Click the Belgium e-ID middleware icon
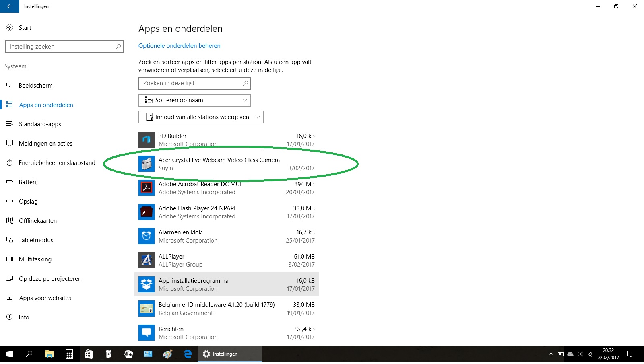The width and height of the screenshot is (644, 364). [147, 308]
